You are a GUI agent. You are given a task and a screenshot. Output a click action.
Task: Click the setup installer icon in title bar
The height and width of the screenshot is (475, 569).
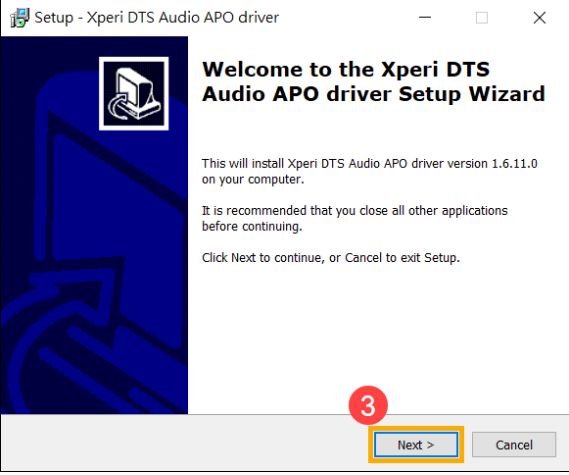20,18
